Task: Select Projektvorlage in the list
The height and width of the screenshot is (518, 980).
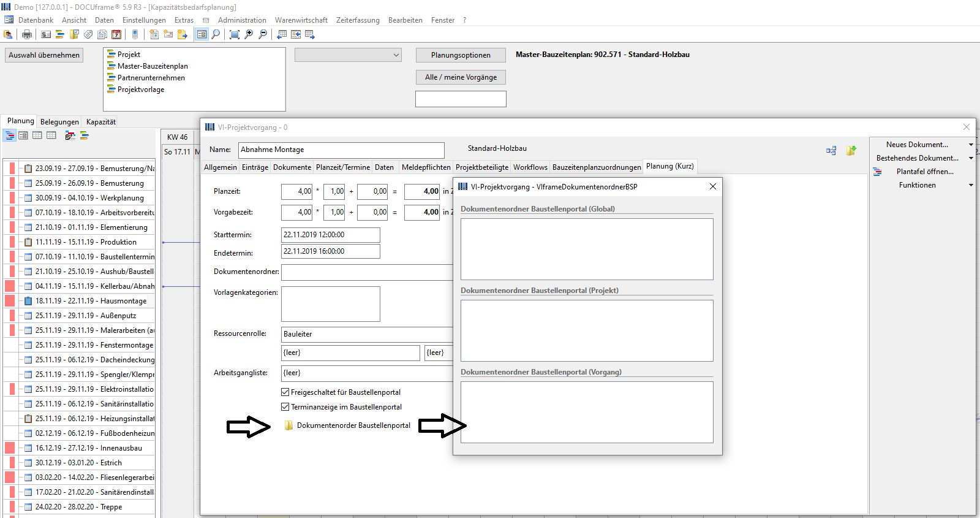Action: tap(141, 90)
